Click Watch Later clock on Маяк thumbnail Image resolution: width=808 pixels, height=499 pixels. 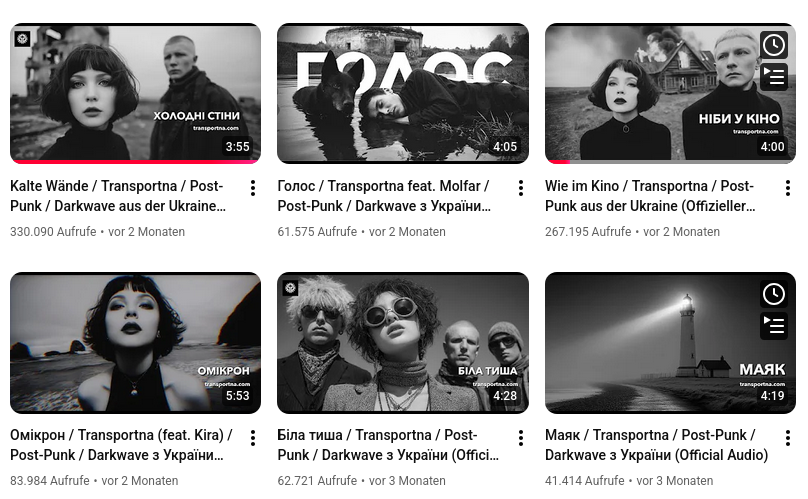point(773,294)
